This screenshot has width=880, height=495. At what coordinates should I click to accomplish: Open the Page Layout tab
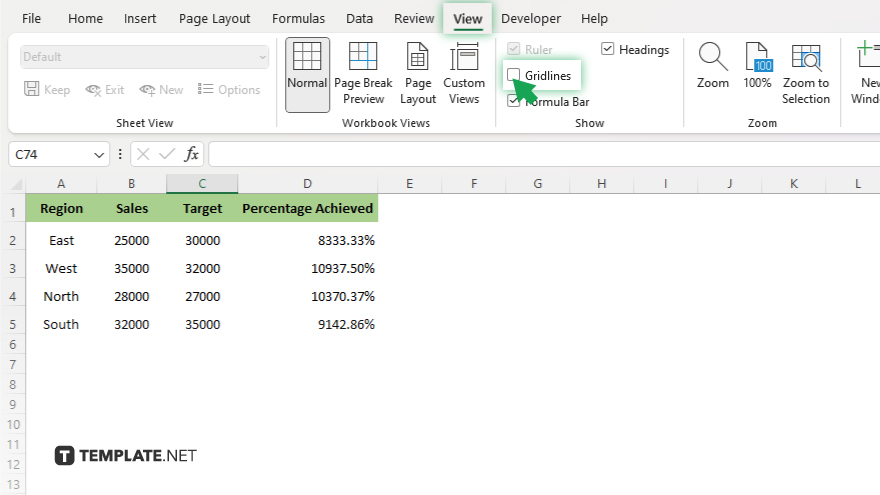tap(214, 19)
